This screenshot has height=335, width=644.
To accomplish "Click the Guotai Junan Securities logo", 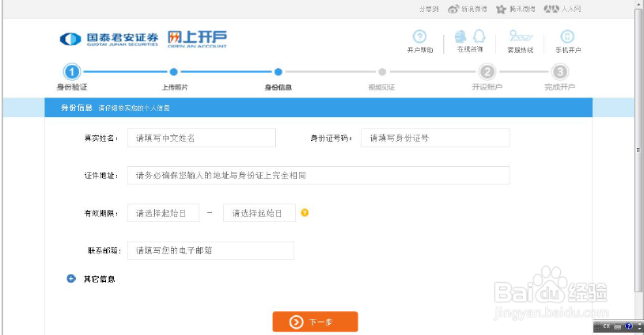I will pos(109,39).
